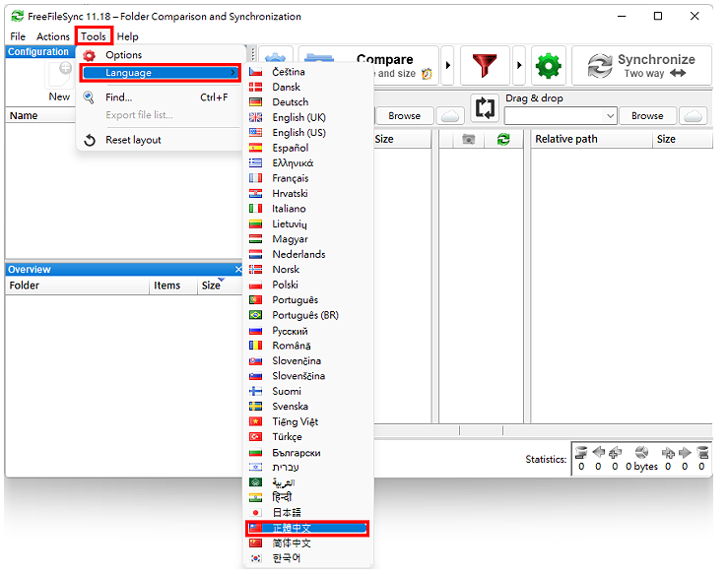Select Lietuvių language
Image resolution: width=728 pixels, height=574 pixels.
308,224
